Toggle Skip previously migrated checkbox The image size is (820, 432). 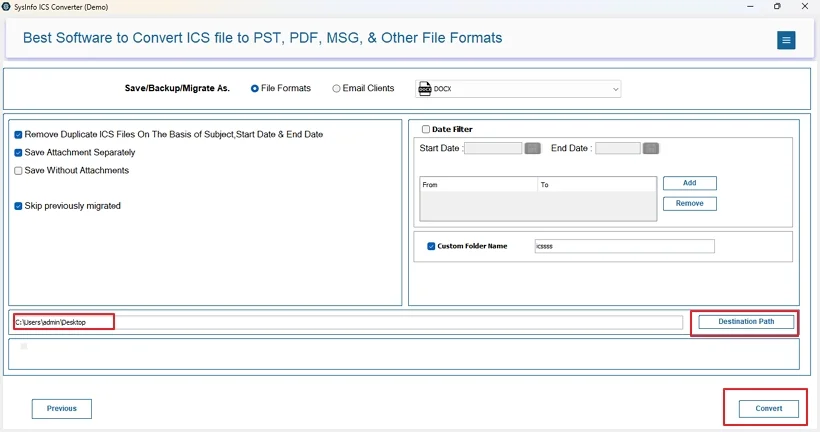(18, 206)
